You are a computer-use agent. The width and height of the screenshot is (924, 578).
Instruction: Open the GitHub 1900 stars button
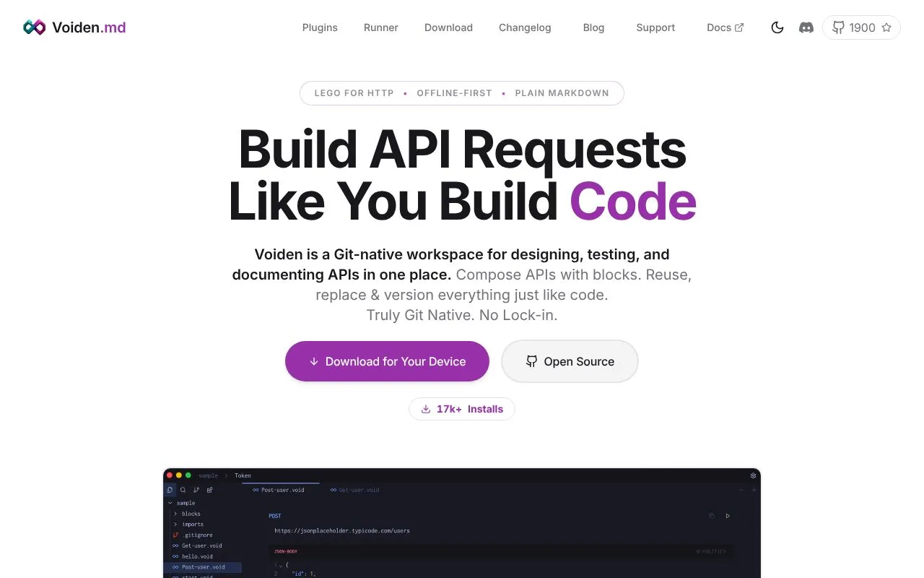pyautogui.click(x=861, y=27)
